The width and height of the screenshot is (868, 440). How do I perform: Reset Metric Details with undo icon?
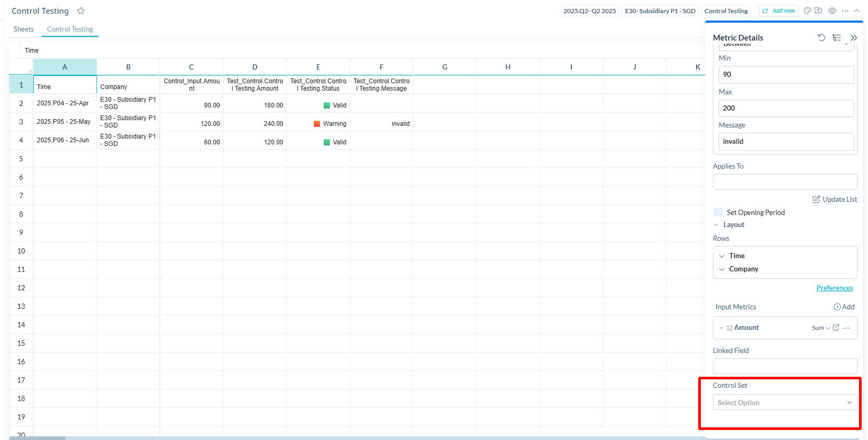tap(821, 37)
